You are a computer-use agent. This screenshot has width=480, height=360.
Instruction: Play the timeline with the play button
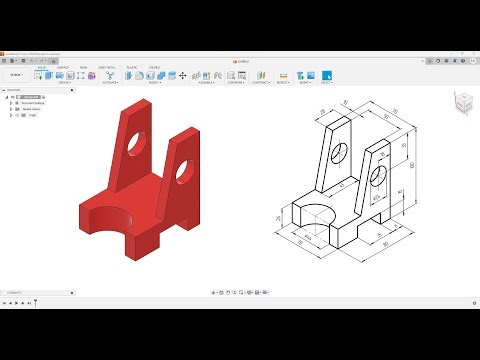(16, 303)
